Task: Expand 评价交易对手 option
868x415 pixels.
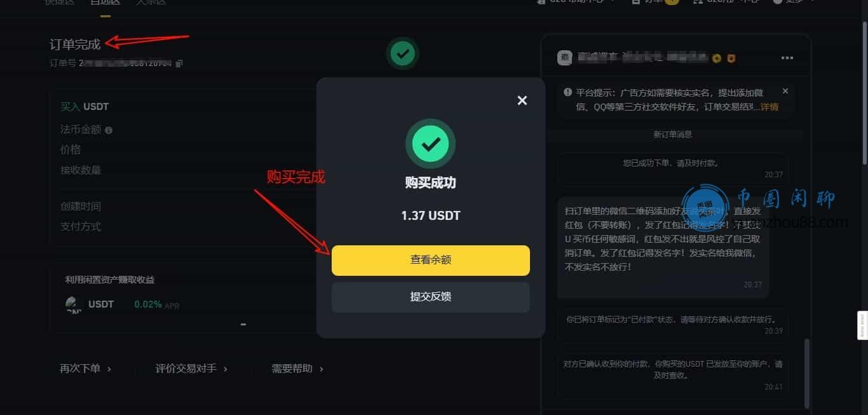Action: pyautogui.click(x=191, y=369)
